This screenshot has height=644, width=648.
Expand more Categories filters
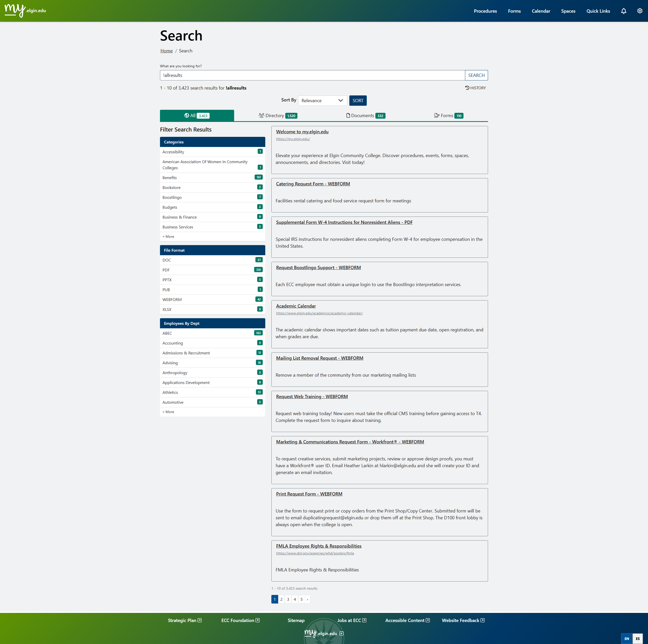tap(168, 236)
